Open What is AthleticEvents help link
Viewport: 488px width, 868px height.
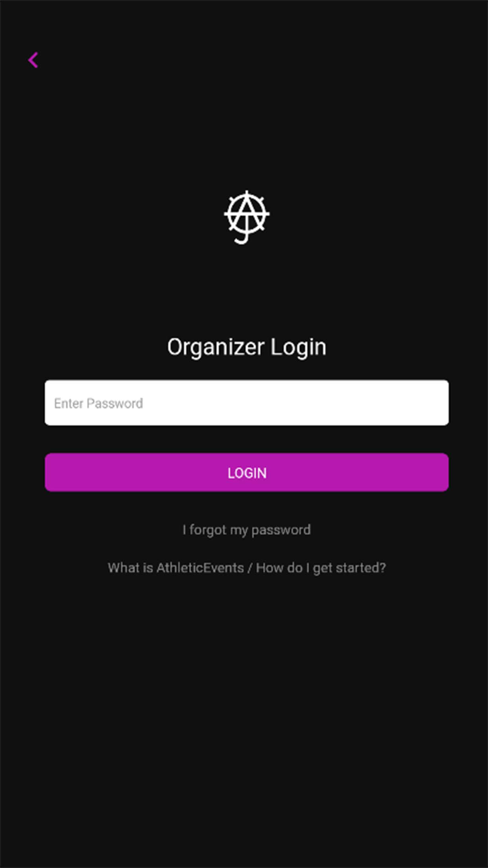(246, 568)
